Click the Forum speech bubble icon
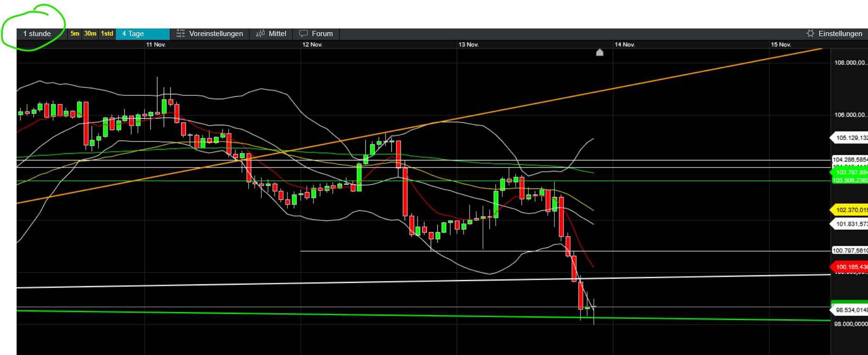The image size is (868, 355). 304,34
